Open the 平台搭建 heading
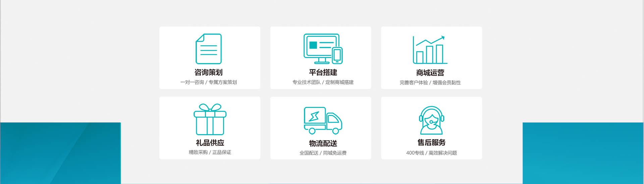The height and width of the screenshot is (184, 644). [323, 72]
